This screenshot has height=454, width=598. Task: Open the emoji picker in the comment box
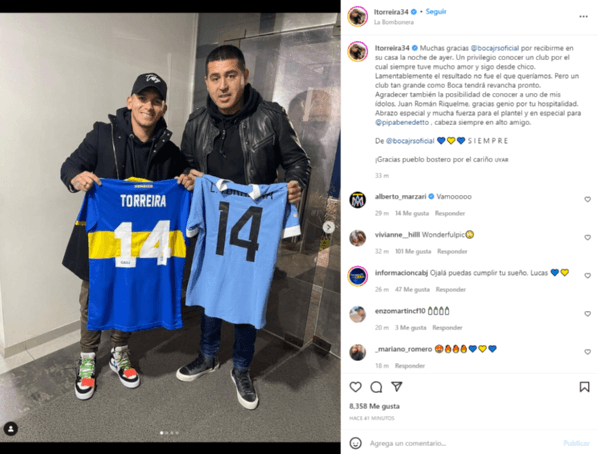(x=355, y=443)
